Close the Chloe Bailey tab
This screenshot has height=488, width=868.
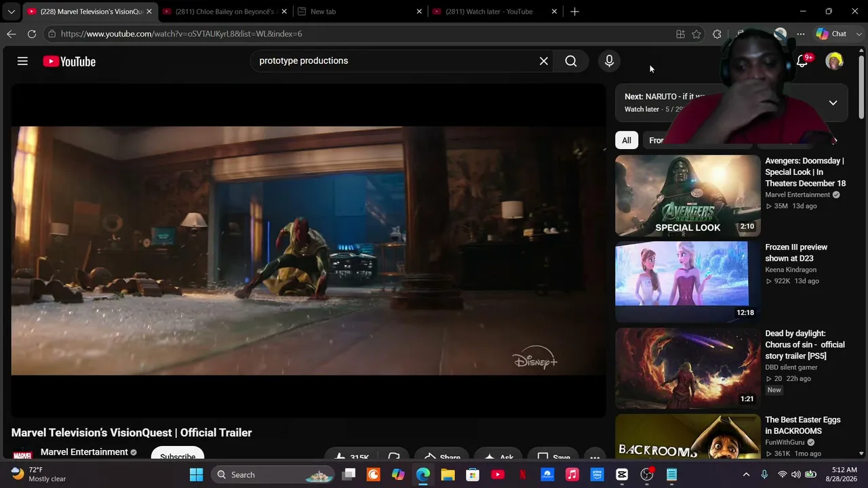(x=284, y=12)
